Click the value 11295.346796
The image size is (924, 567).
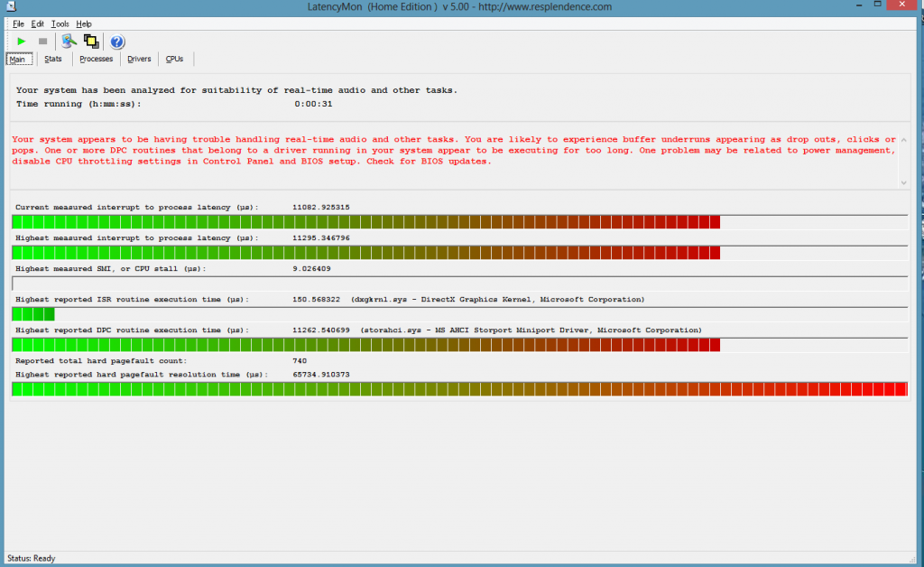tap(321, 238)
